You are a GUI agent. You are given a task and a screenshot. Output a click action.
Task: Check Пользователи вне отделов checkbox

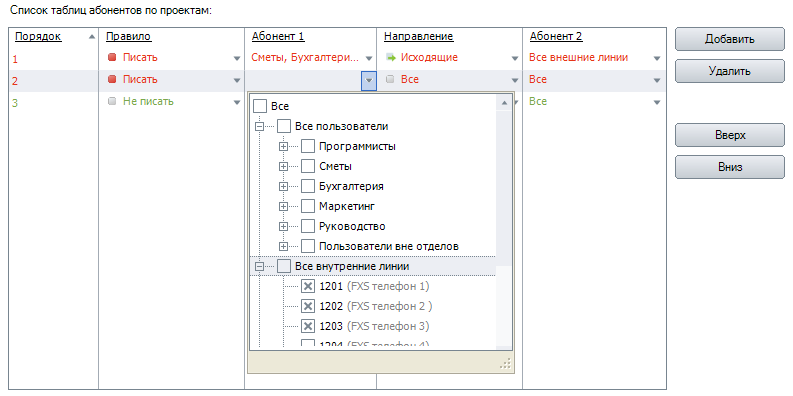tap(308, 246)
